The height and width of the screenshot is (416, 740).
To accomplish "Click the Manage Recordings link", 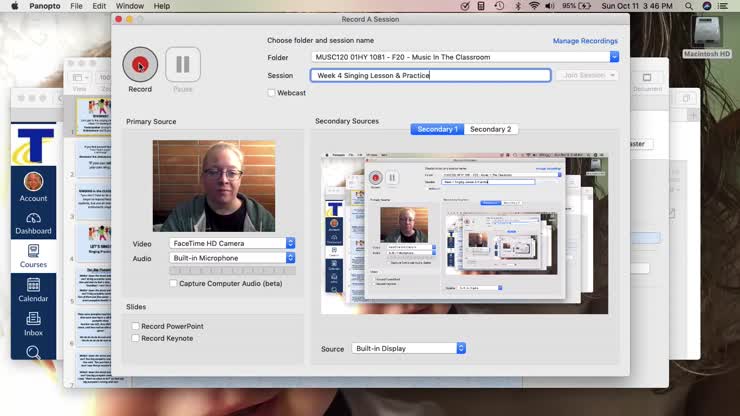I will click(585, 41).
